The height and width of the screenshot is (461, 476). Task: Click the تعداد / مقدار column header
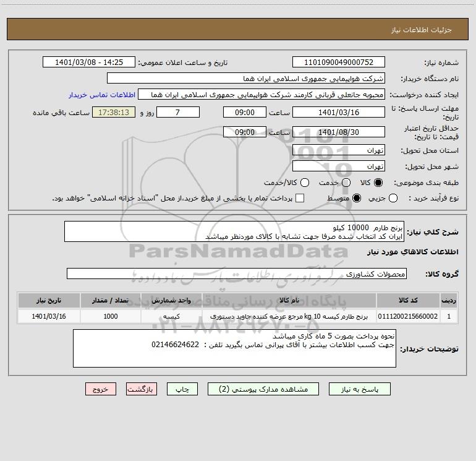tap(111, 300)
